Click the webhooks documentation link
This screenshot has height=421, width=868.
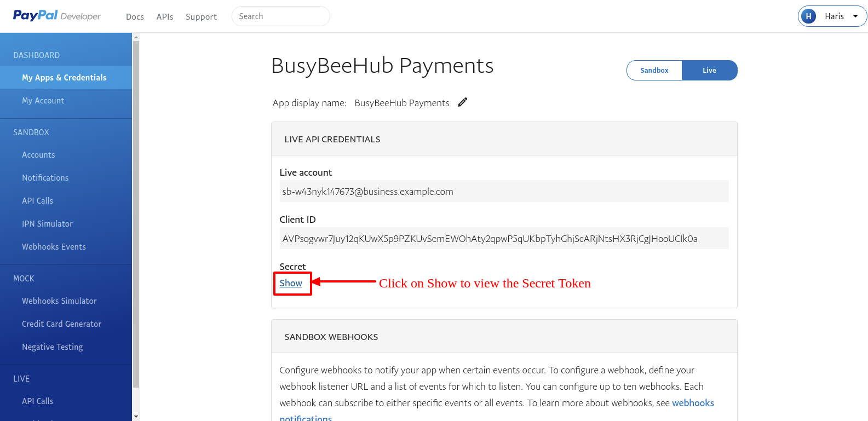point(693,403)
